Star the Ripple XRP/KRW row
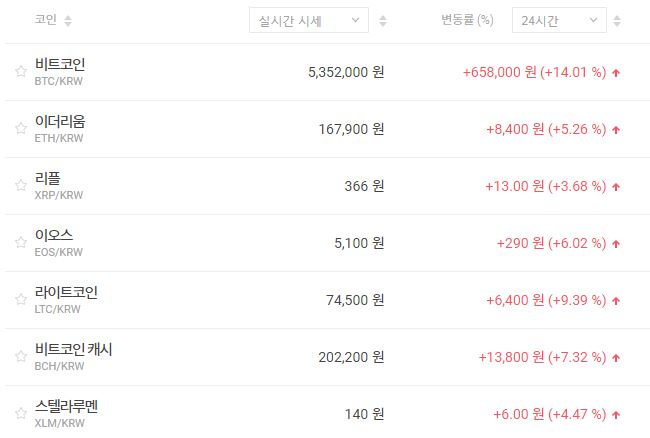This screenshot has height=438, width=650. coord(20,186)
